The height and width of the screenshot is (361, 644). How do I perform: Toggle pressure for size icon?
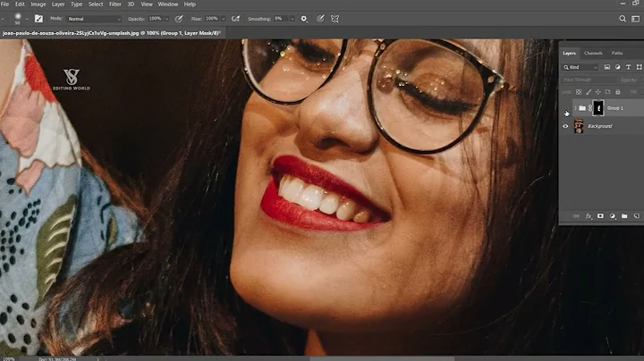(320, 19)
